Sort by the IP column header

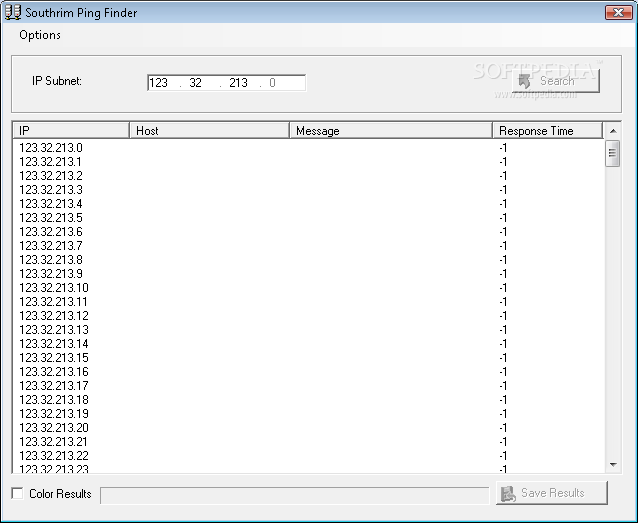click(71, 131)
